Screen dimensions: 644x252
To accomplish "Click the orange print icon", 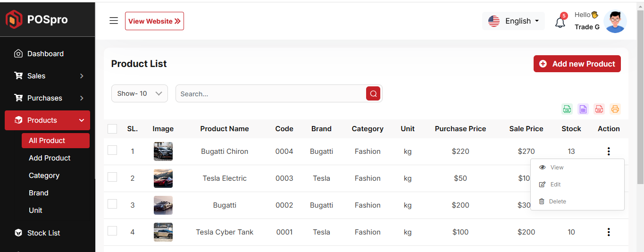I will [x=615, y=109].
